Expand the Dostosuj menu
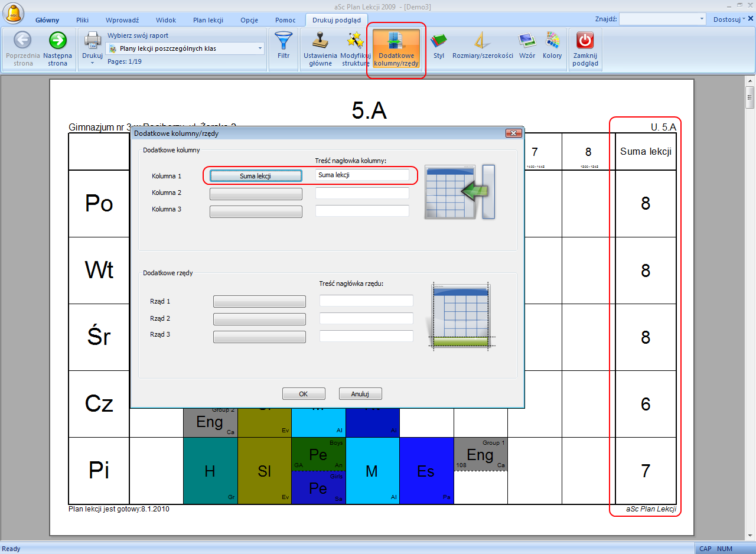This screenshot has width=756, height=554. 729,19
